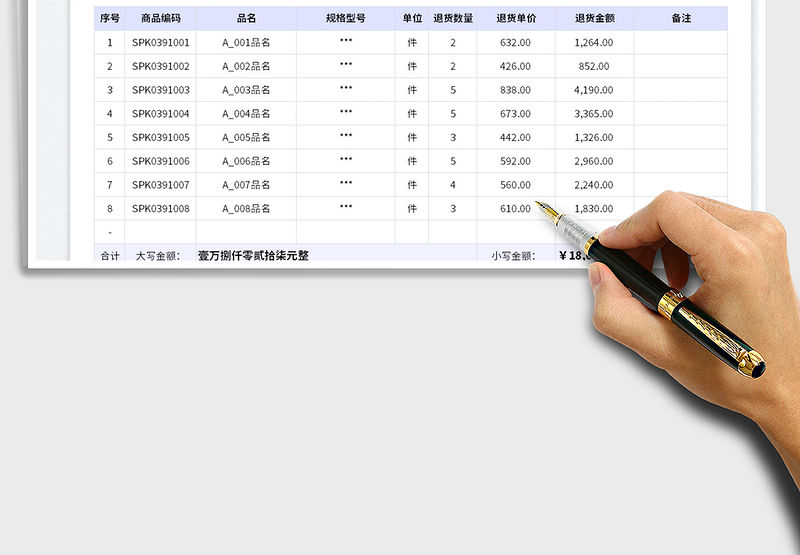Select the 规格型号 column header
The width and height of the screenshot is (800, 555).
click(345, 18)
